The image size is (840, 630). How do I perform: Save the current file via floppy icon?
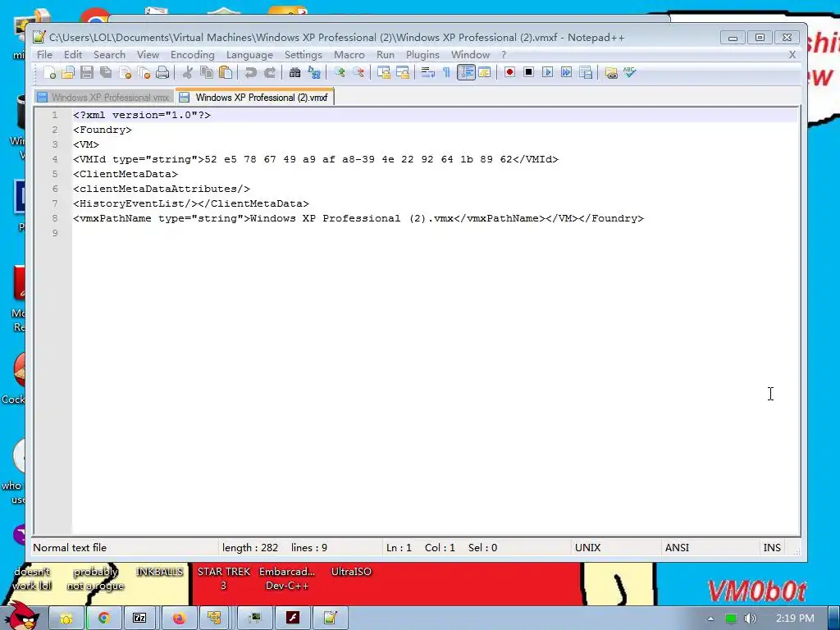click(x=87, y=72)
